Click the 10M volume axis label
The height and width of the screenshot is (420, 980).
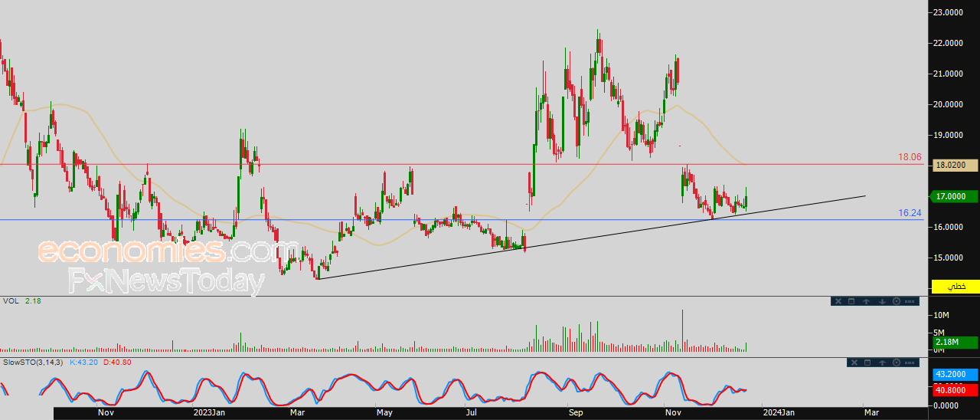pos(942,316)
